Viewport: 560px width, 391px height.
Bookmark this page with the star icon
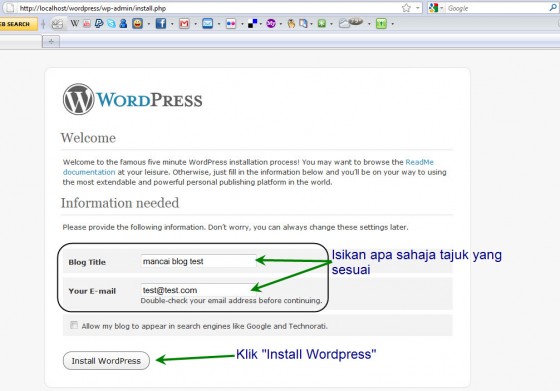[x=406, y=8]
